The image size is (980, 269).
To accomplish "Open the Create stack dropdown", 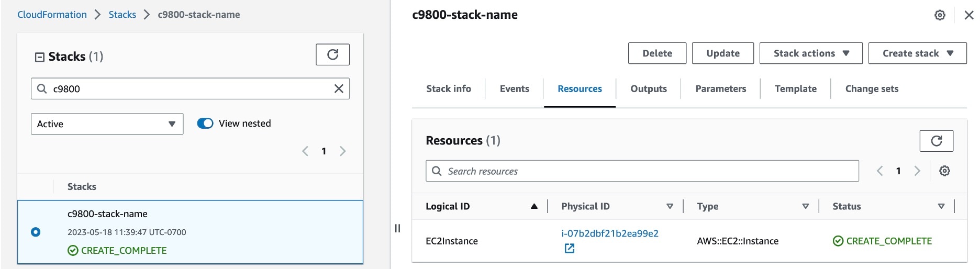I will click(917, 53).
